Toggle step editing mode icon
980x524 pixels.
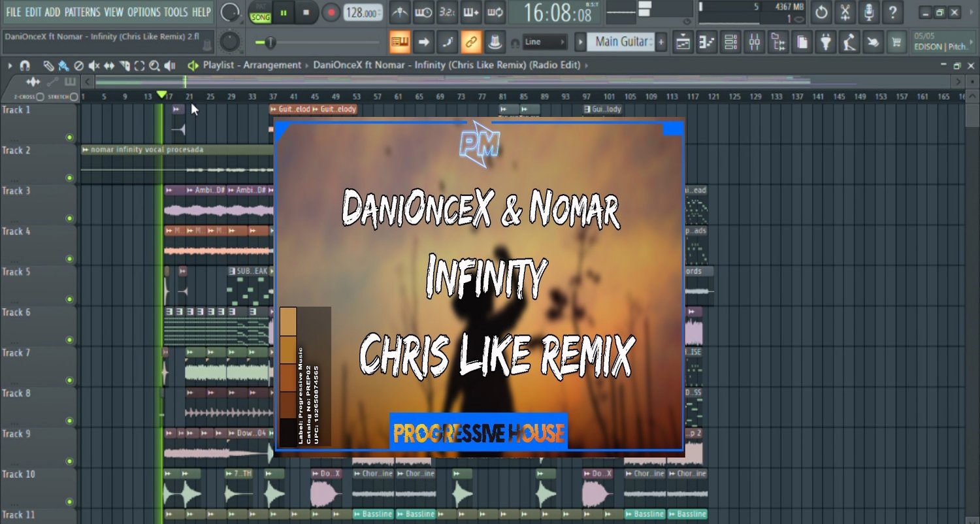tap(447, 42)
